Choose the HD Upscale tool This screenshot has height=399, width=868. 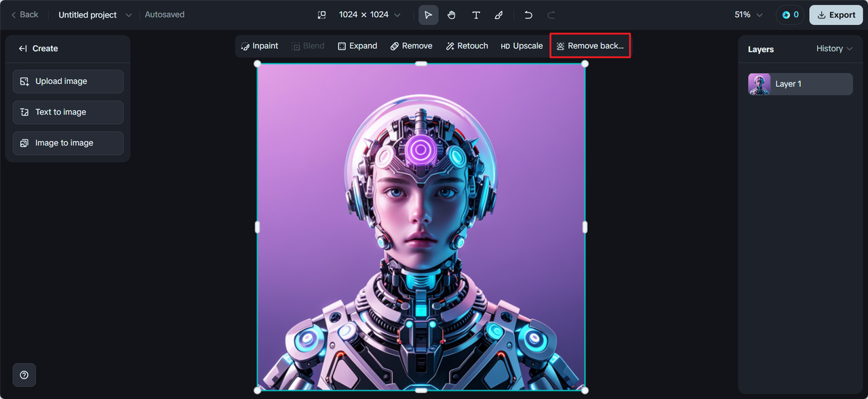(521, 46)
